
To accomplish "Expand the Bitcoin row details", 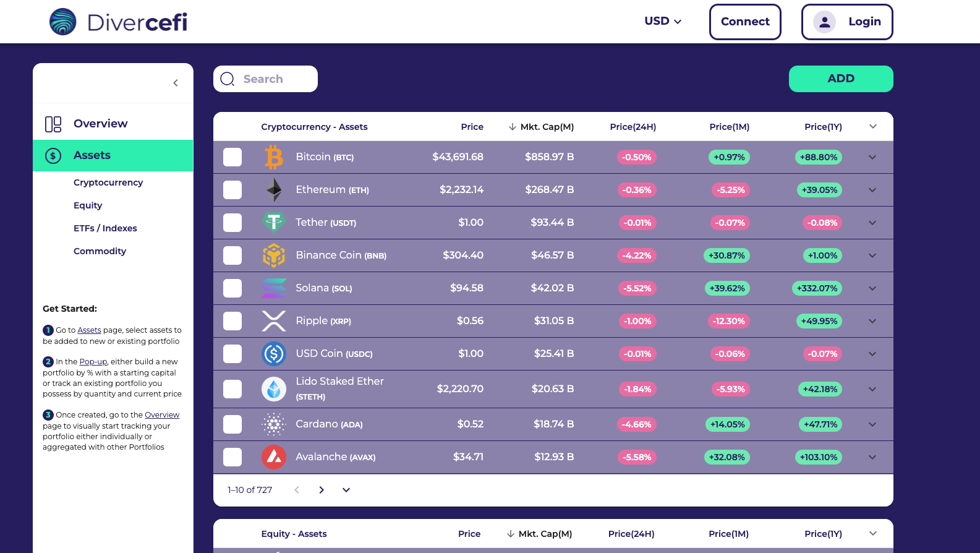I will coord(872,157).
